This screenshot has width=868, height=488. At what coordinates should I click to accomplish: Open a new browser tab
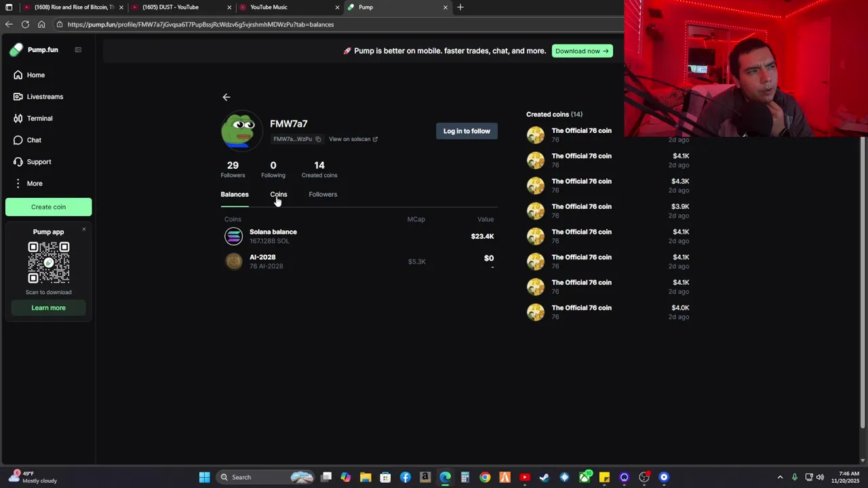pyautogui.click(x=460, y=7)
